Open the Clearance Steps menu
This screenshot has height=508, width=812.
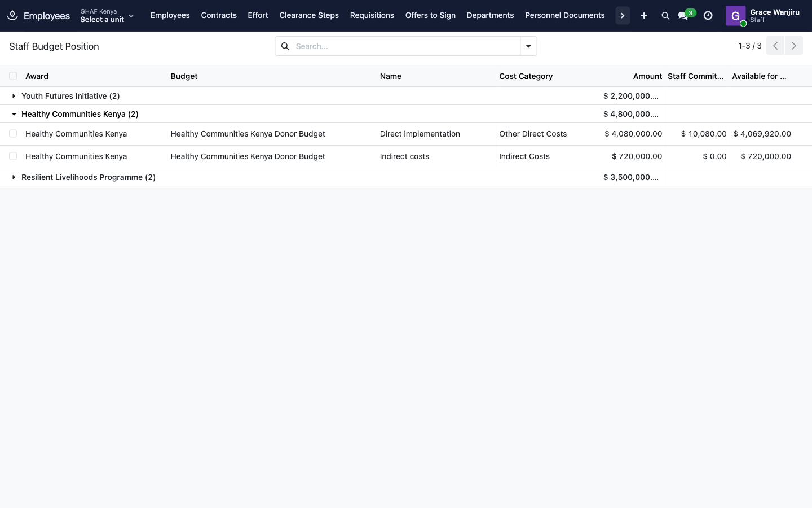click(309, 15)
